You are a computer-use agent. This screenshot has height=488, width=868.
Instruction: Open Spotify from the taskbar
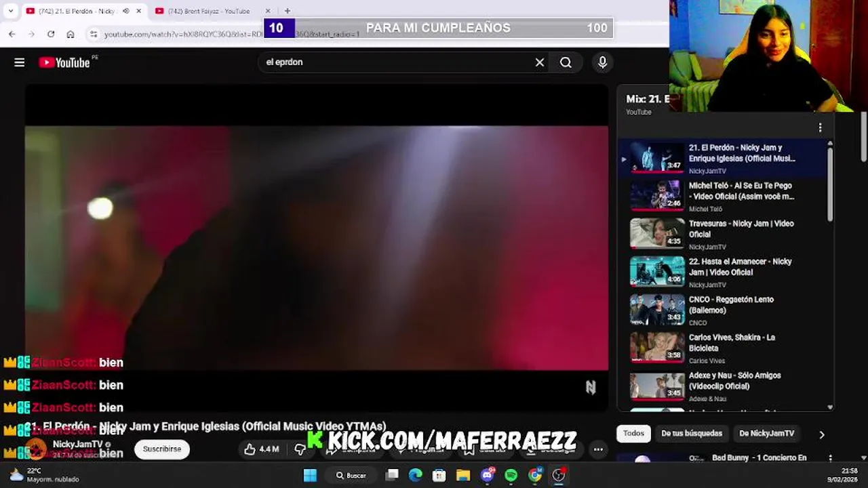click(511, 475)
